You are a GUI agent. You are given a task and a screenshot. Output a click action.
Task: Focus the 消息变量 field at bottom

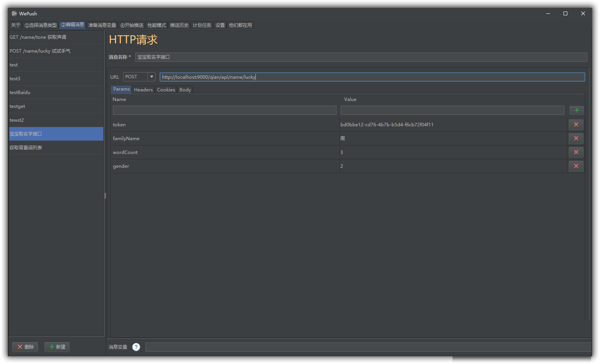click(x=368, y=347)
